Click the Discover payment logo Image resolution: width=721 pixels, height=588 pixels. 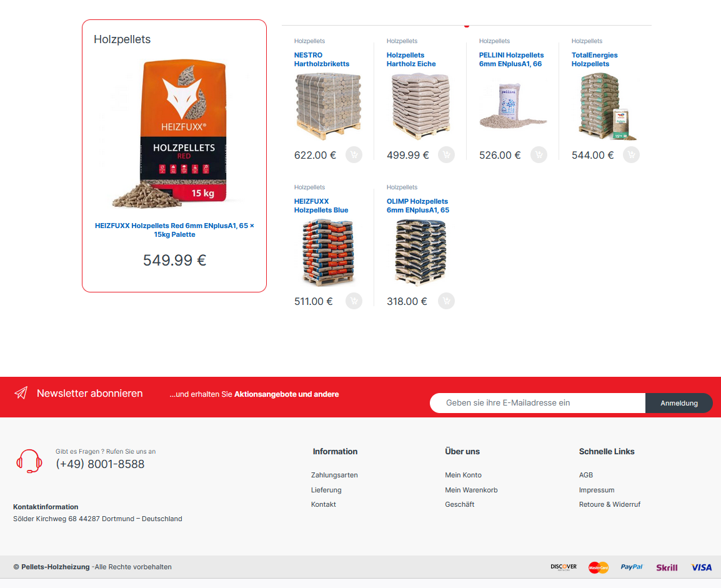click(x=564, y=567)
